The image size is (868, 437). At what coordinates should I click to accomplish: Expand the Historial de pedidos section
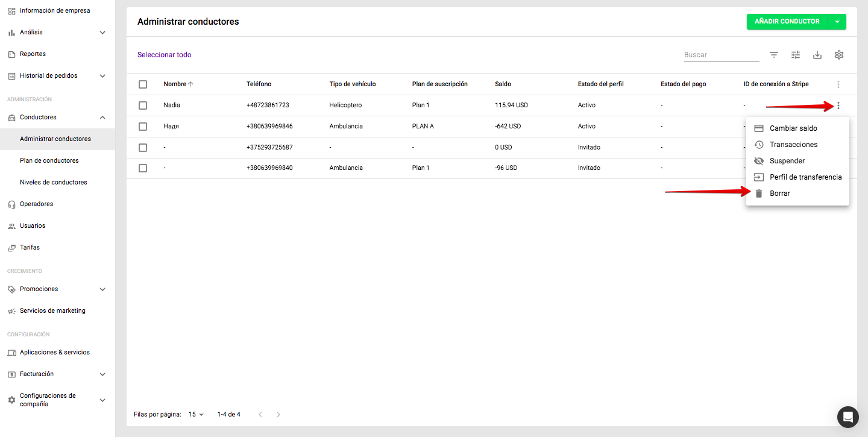tap(102, 76)
